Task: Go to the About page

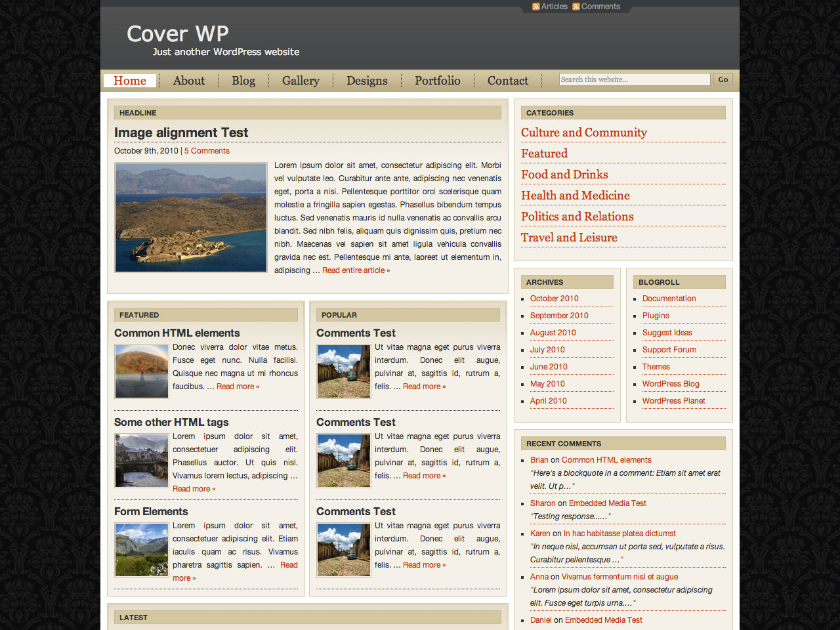Action: (x=189, y=81)
